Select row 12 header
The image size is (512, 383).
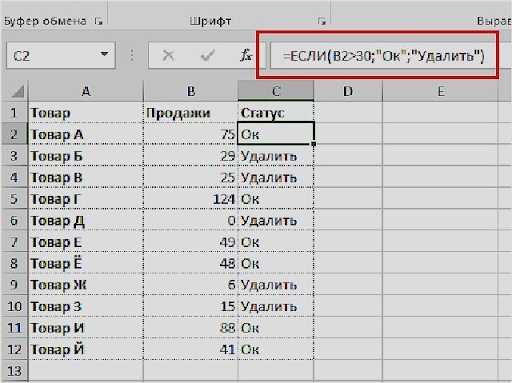(14, 349)
